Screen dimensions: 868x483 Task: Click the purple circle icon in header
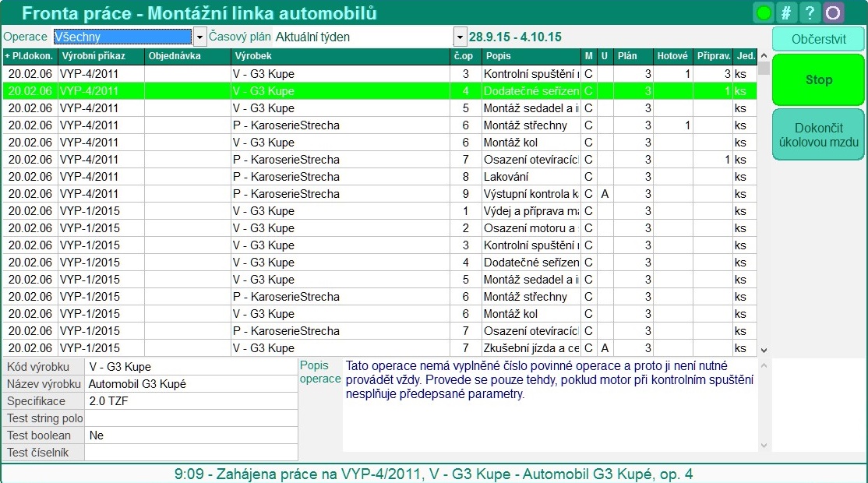pos(834,13)
